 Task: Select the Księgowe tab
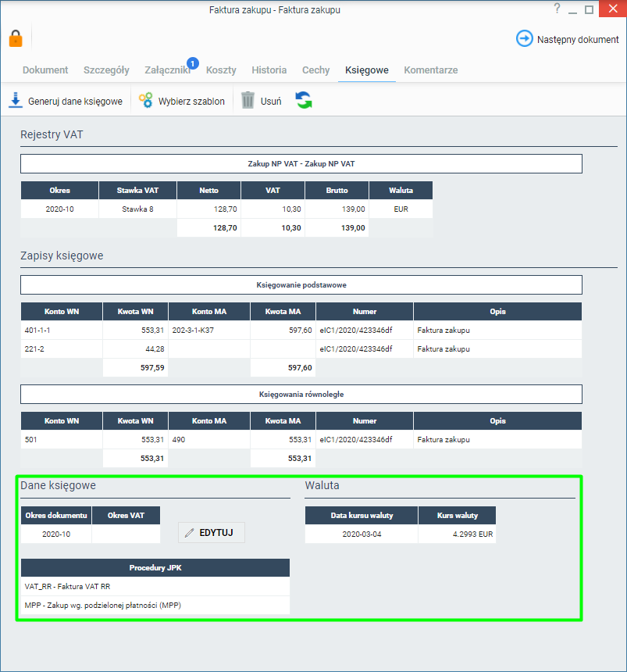coord(367,70)
